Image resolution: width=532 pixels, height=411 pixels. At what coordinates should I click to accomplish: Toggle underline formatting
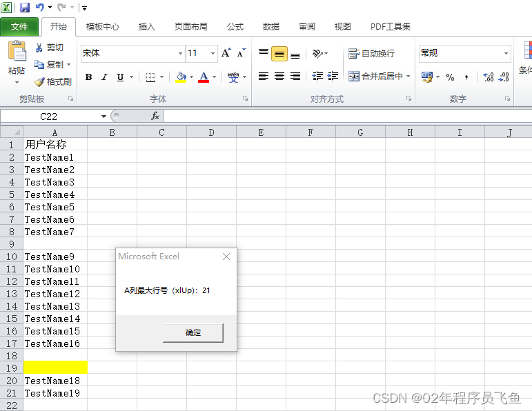120,77
